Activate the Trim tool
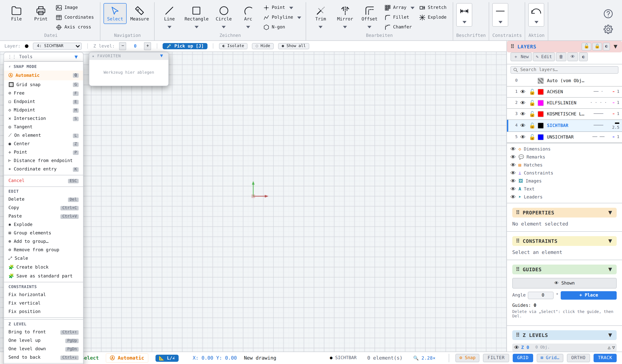 [320, 14]
